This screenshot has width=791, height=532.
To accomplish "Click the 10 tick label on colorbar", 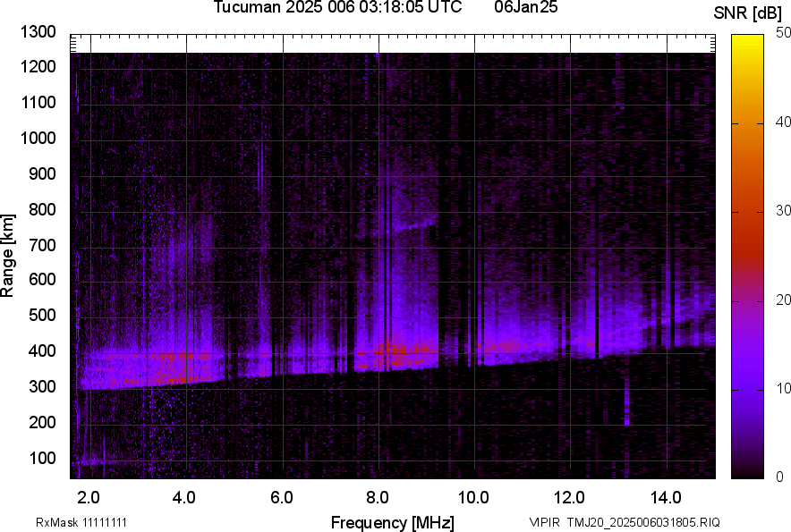I will [783, 389].
